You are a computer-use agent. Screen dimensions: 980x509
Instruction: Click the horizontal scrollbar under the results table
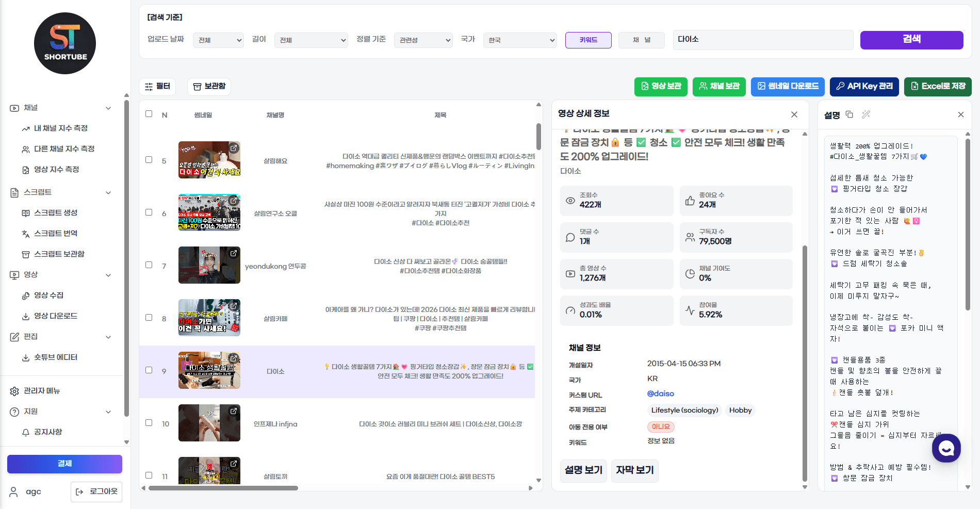coord(223,488)
